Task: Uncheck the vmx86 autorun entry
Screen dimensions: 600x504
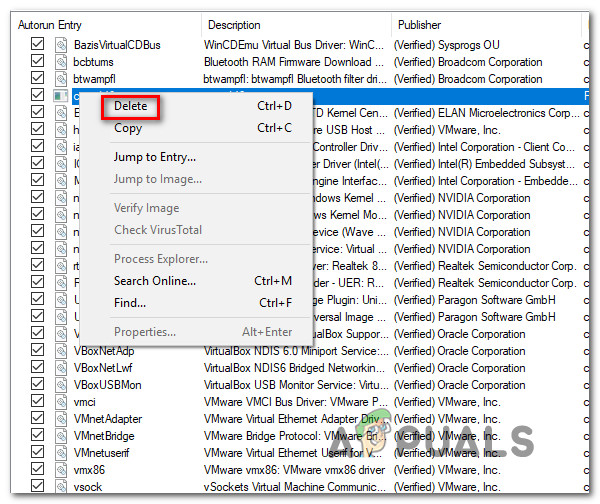Action: coord(38,468)
